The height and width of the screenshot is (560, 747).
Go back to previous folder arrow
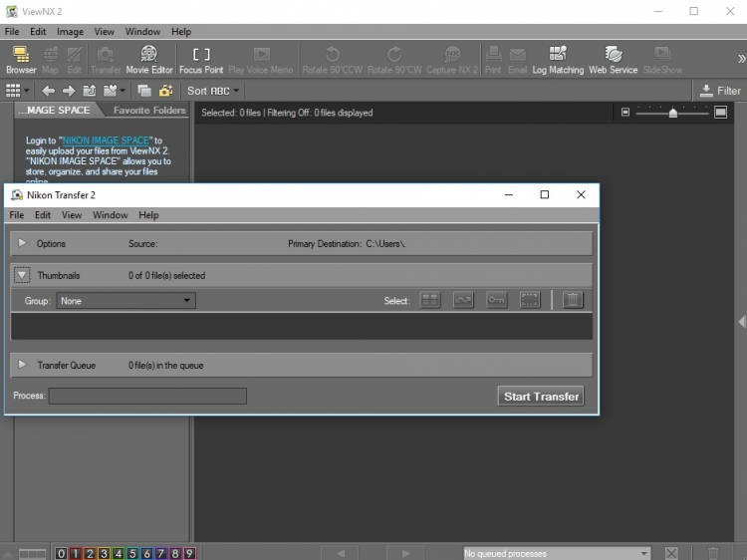[48, 91]
